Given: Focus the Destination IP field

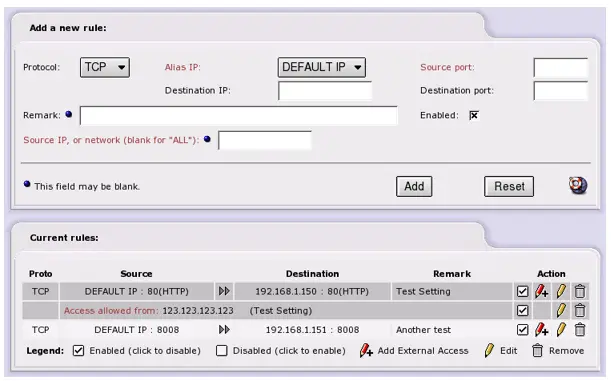Looking at the screenshot, I should pos(325,91).
